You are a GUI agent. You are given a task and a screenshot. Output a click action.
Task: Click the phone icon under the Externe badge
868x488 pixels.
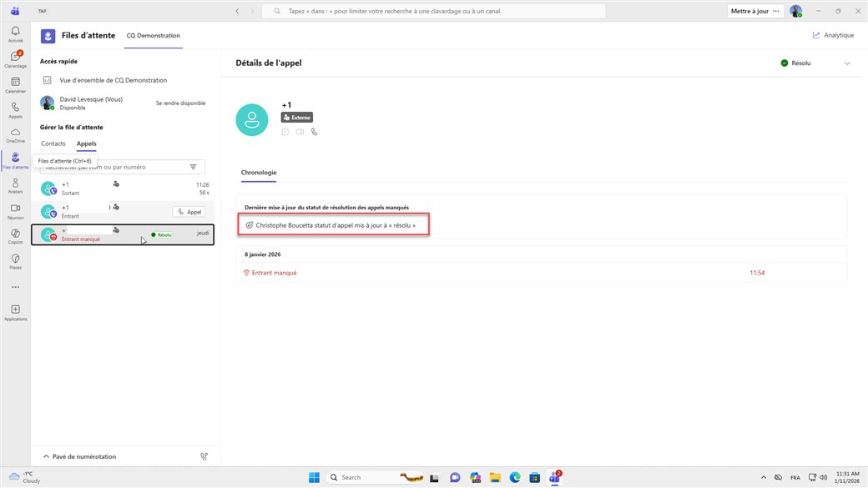[315, 132]
